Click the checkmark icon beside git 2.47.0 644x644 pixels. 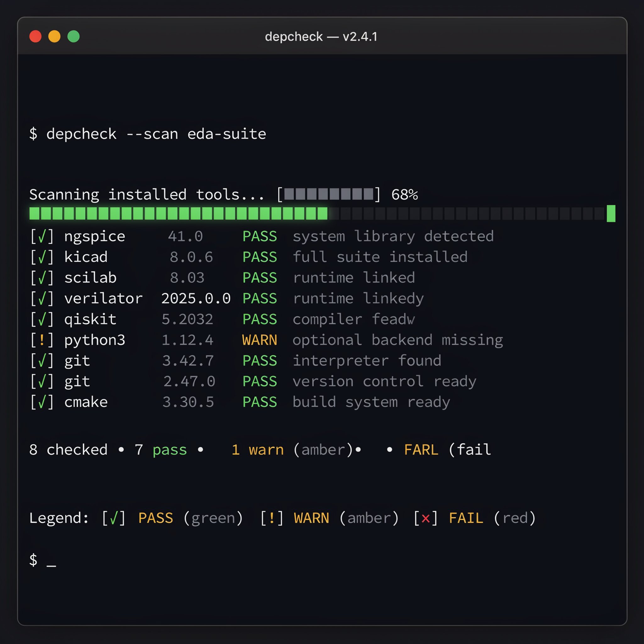click(x=42, y=382)
